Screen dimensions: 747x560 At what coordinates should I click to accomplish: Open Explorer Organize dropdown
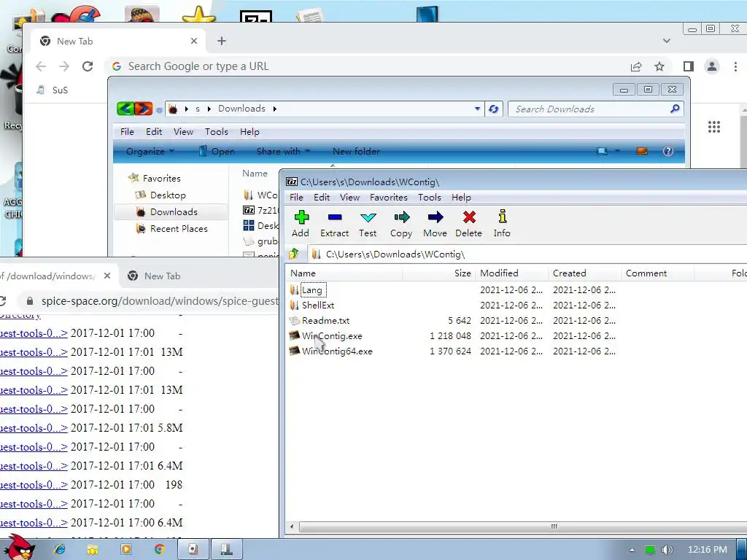pos(150,152)
